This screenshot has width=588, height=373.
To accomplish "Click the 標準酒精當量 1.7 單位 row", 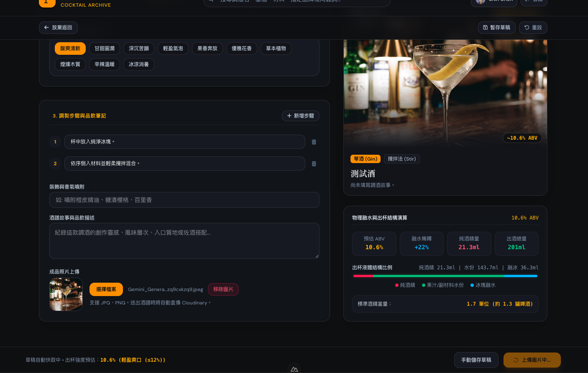I will [x=445, y=304].
